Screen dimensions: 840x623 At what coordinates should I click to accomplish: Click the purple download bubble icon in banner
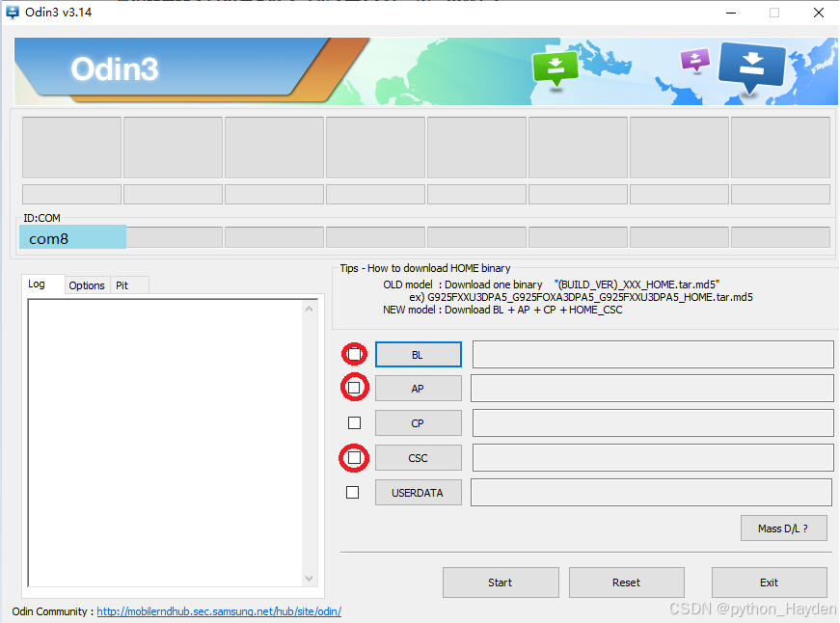pos(694,60)
